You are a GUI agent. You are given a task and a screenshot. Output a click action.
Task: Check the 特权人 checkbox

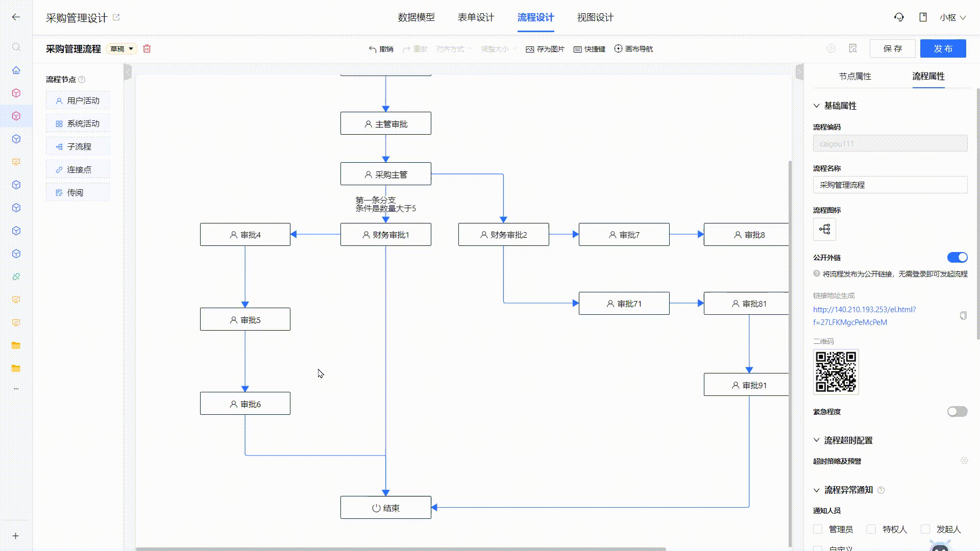(x=871, y=529)
